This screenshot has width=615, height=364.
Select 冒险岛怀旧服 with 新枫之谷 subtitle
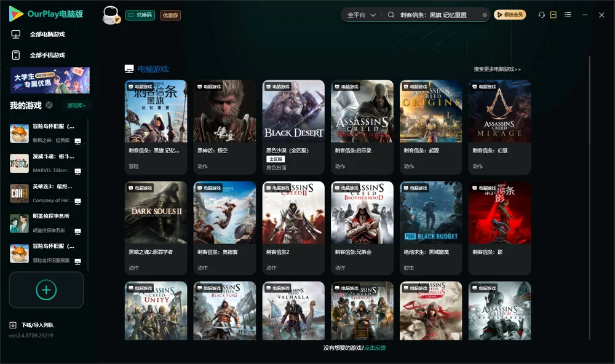pyautogui.click(x=46, y=133)
